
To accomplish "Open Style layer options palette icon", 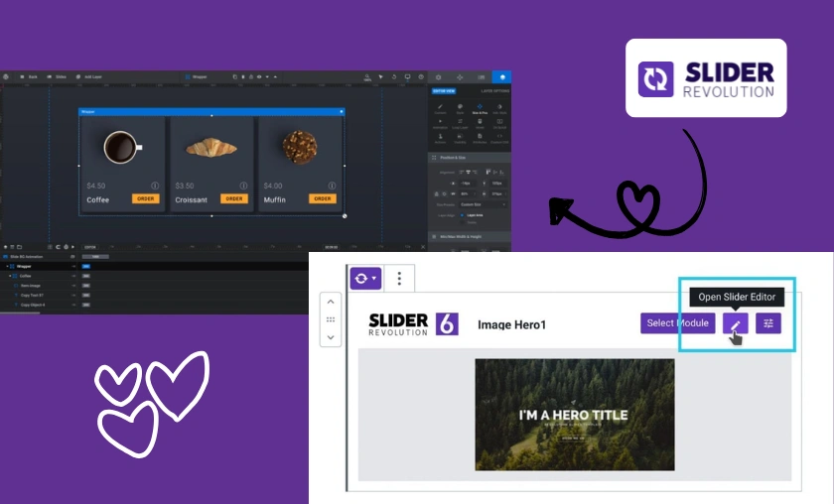I will (460, 109).
